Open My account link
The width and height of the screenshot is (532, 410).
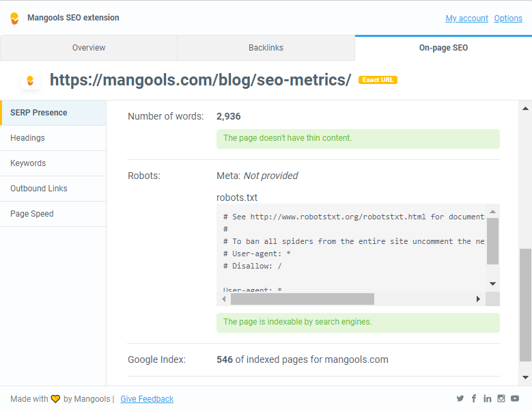point(466,18)
